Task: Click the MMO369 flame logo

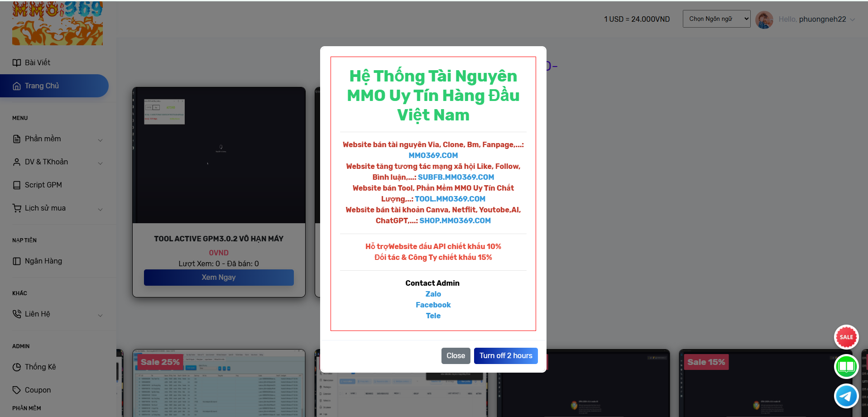Action: click(58, 23)
